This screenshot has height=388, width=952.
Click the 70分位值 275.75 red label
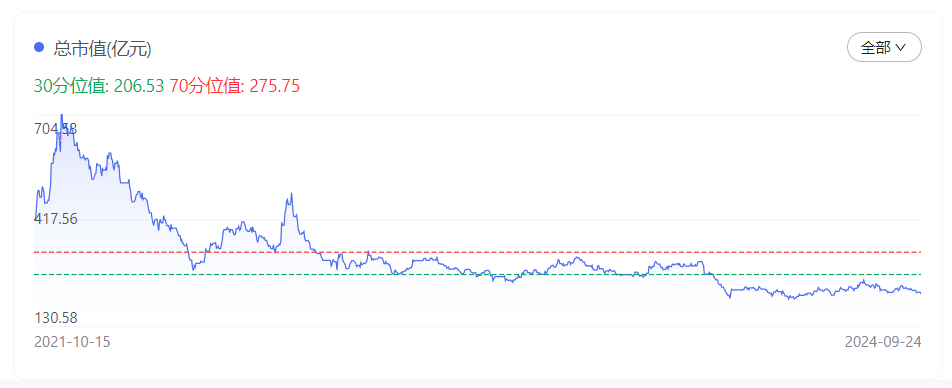coord(235,86)
